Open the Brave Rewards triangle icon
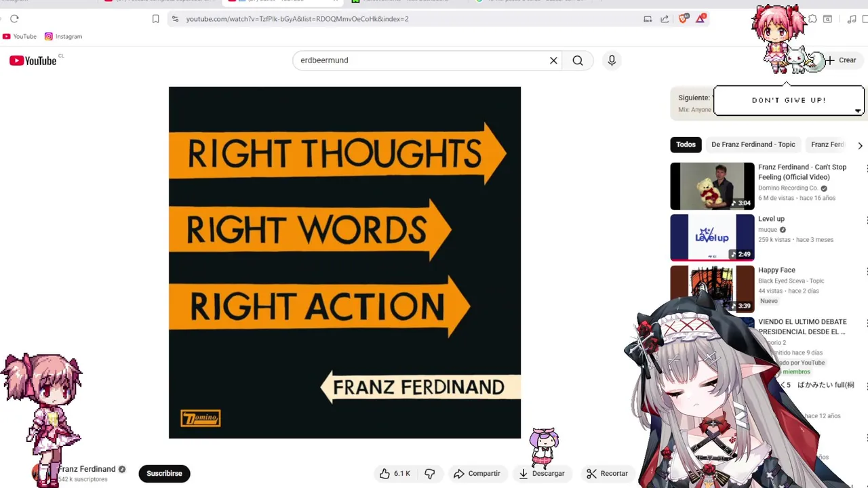 701,19
